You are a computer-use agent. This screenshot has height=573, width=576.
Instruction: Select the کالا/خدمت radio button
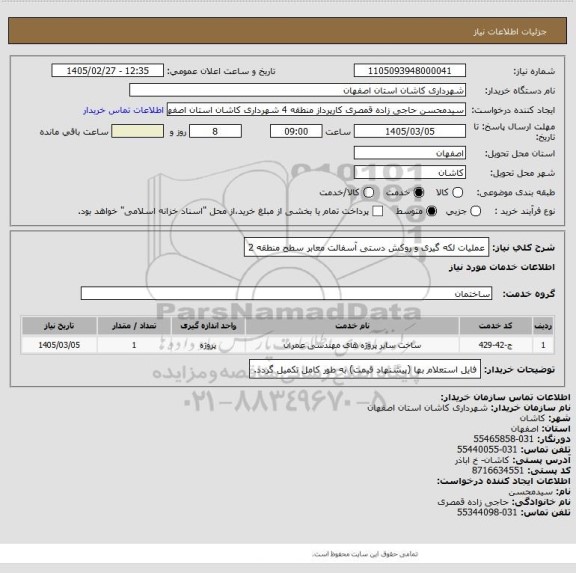pos(368,192)
